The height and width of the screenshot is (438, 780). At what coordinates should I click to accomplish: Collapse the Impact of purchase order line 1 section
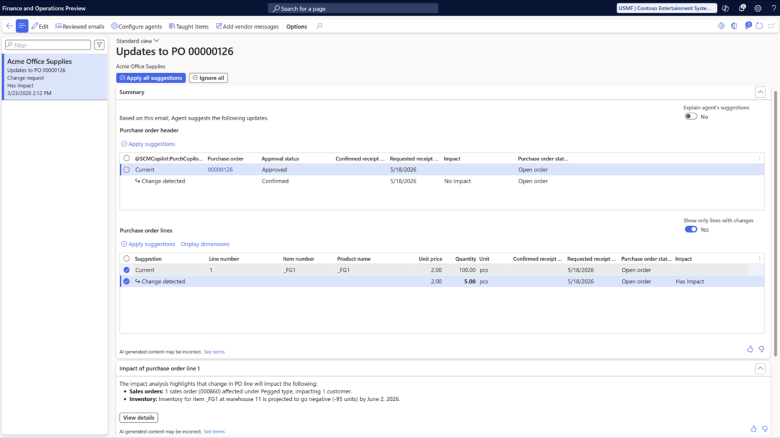(x=760, y=368)
